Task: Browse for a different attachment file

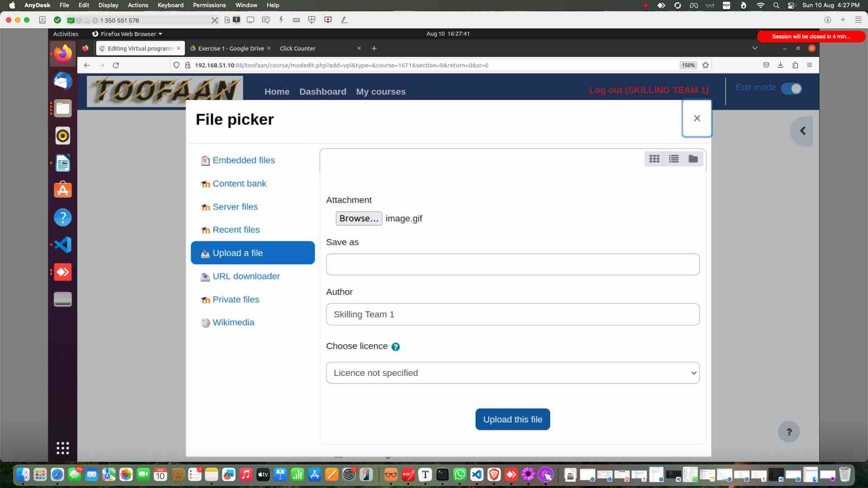Action: 359,218
